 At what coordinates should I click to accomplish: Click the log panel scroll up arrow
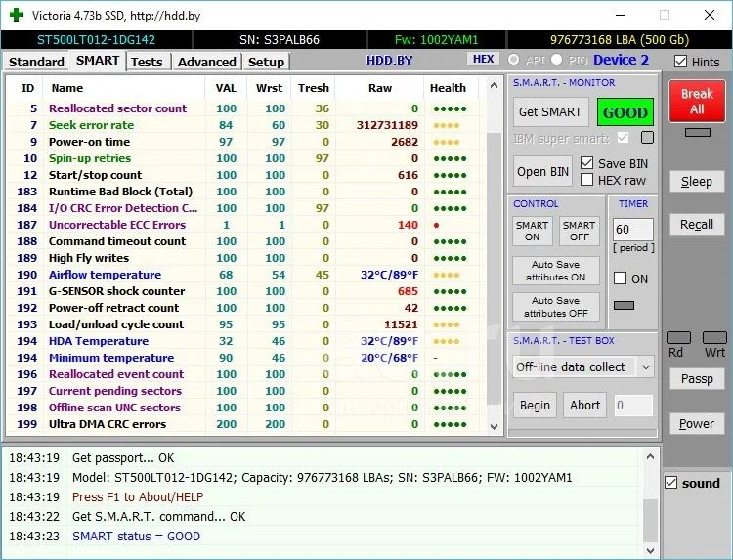[x=650, y=456]
